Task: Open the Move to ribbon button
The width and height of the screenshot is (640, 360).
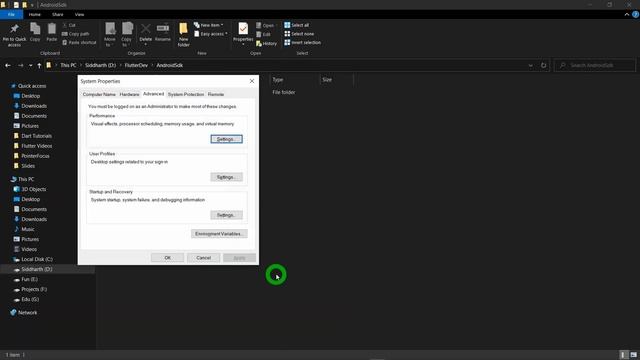Action: pos(110,35)
